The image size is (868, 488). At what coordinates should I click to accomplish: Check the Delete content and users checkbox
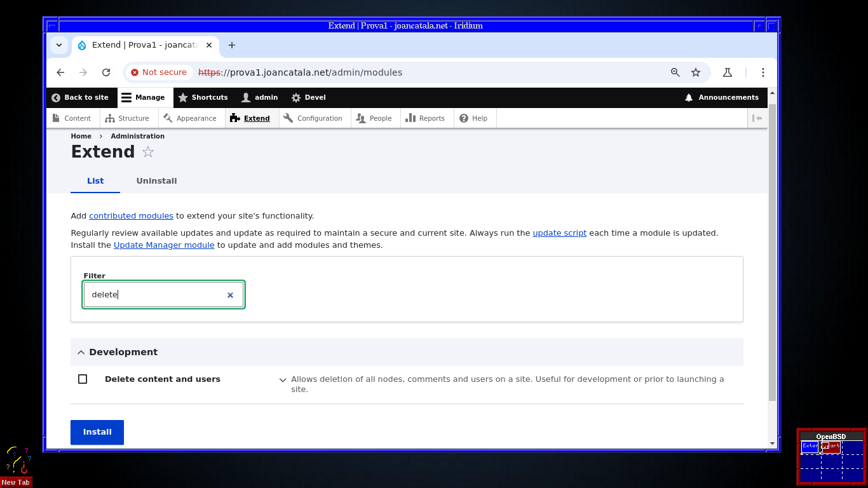tap(83, 379)
